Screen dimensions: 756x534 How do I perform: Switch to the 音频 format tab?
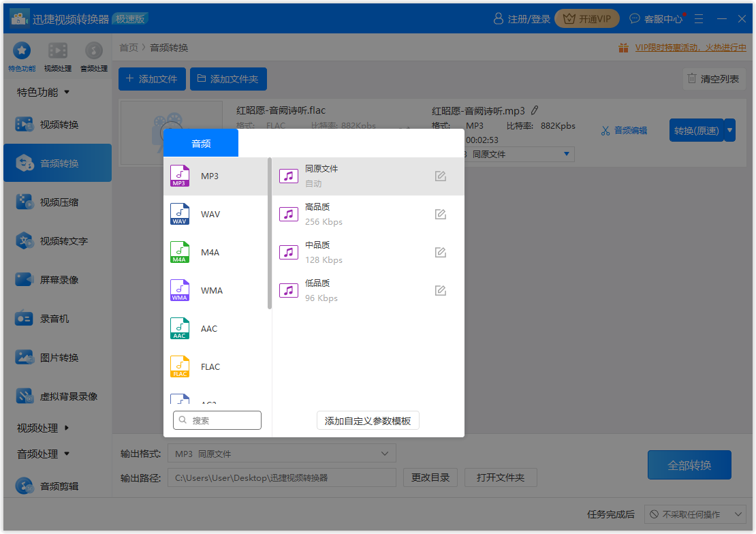pos(200,142)
